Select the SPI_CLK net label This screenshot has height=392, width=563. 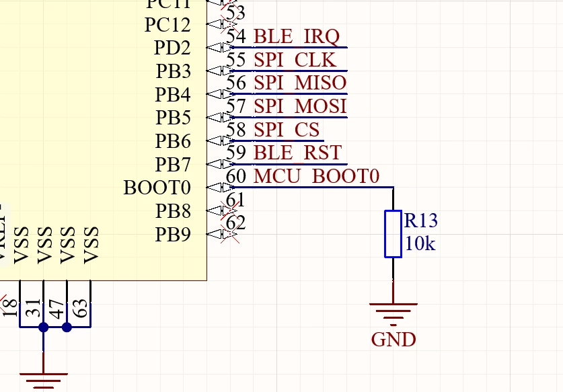(295, 60)
